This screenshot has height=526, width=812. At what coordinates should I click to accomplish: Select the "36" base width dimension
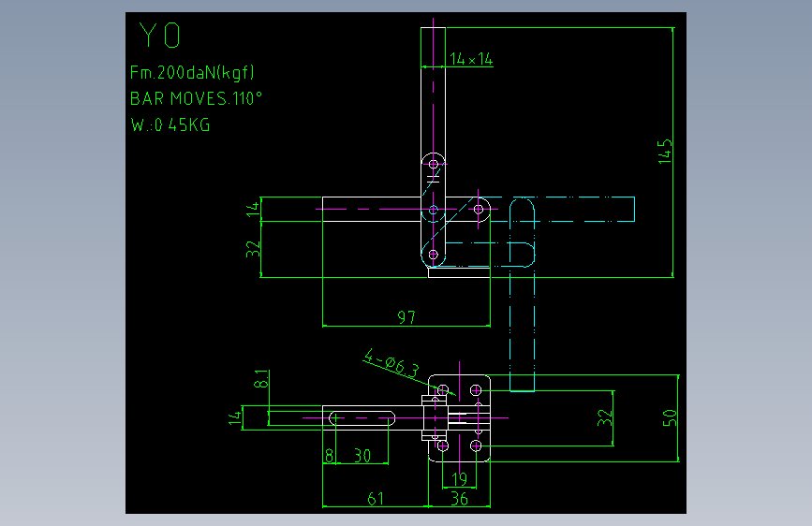tap(459, 499)
